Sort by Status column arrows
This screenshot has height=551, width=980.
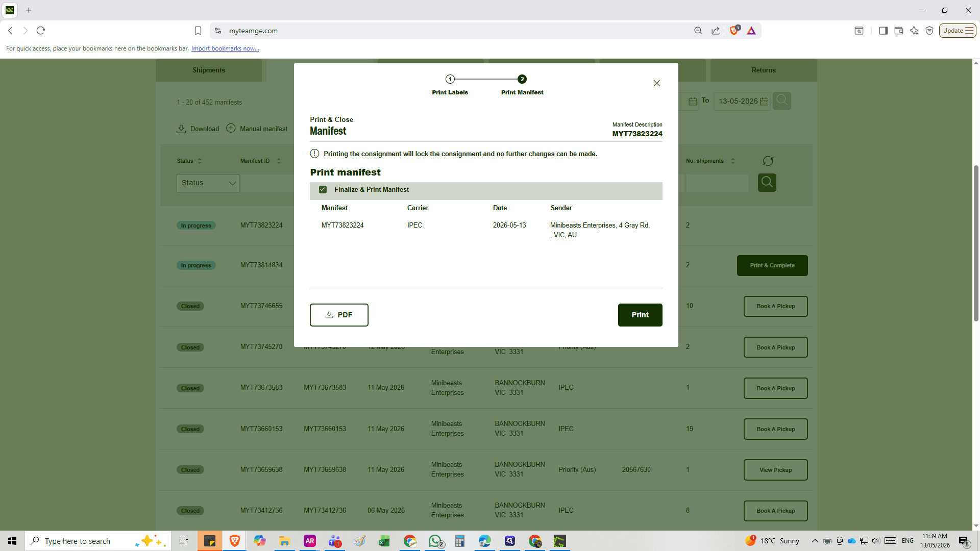(200, 161)
